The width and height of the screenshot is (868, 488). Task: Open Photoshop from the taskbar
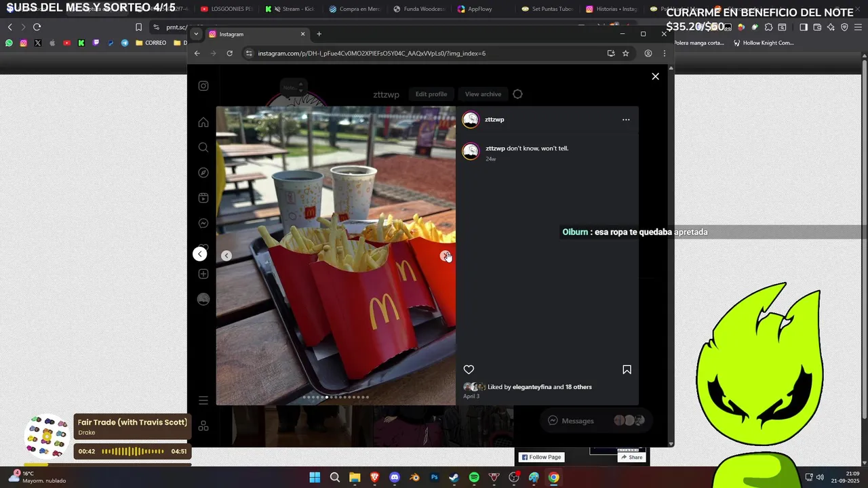435,477
